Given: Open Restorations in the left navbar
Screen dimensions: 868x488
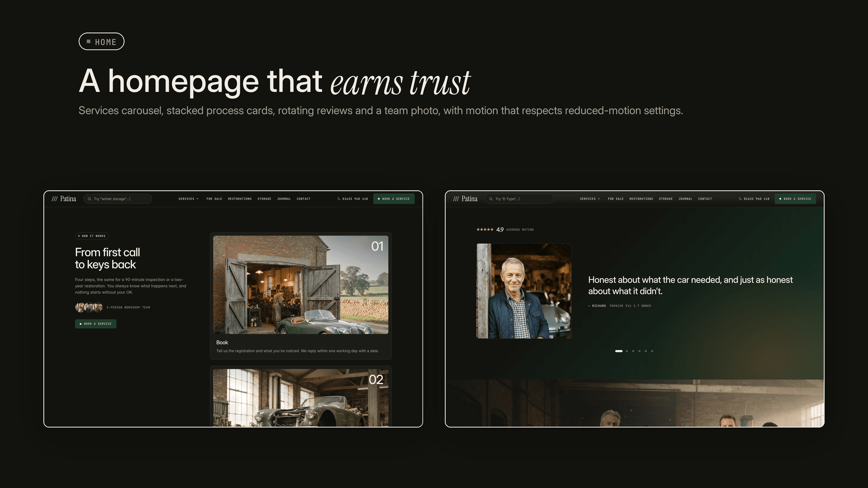Looking at the screenshot, I should tap(240, 199).
